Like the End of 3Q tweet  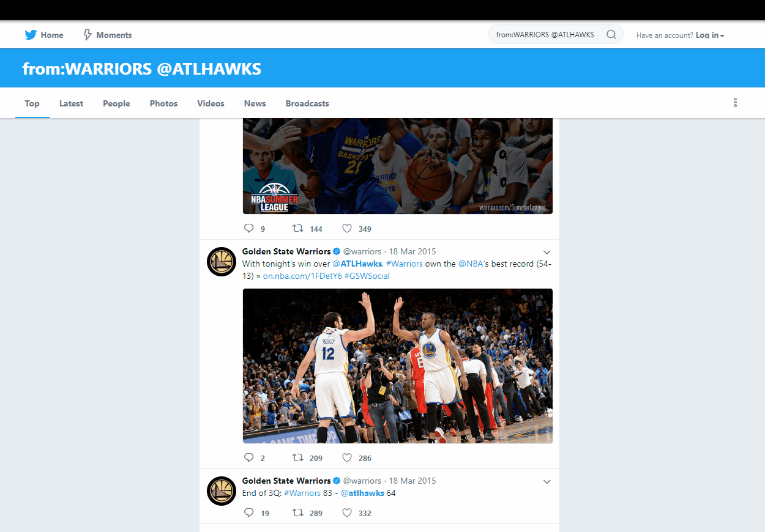tap(347, 512)
